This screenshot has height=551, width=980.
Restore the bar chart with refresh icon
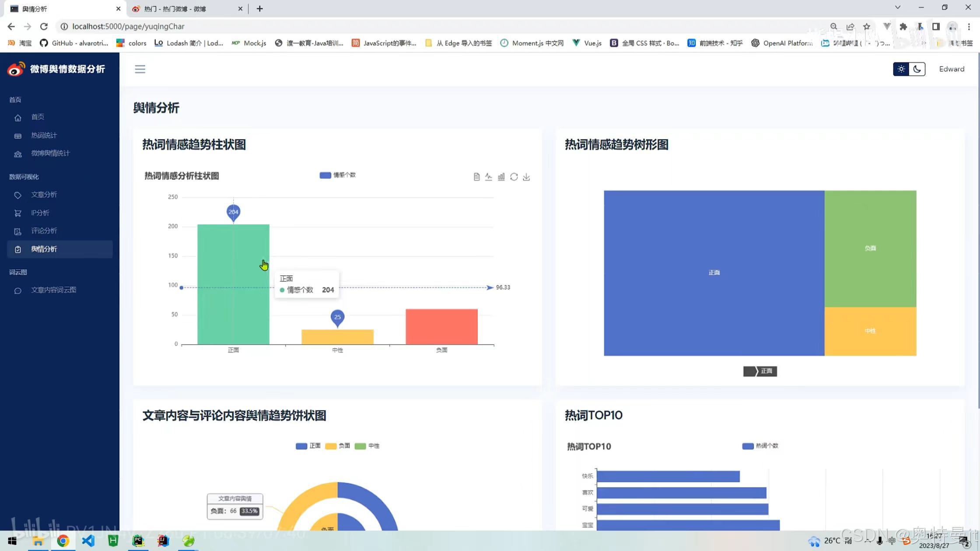pyautogui.click(x=514, y=177)
